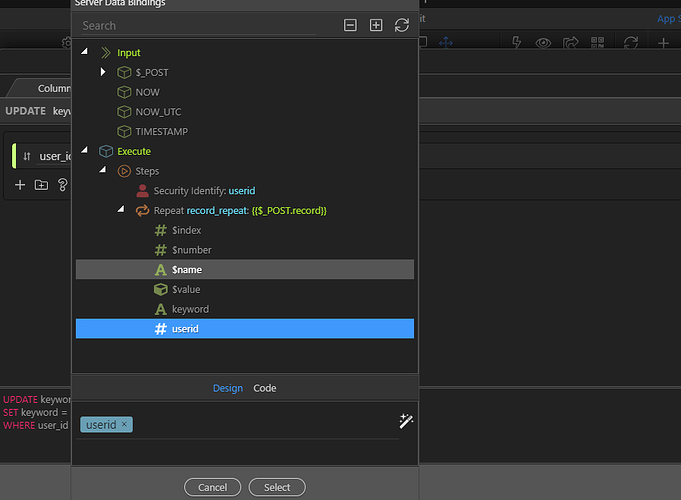Image resolution: width=681 pixels, height=500 pixels.
Task: Expand the $_POST node
Action: point(104,72)
